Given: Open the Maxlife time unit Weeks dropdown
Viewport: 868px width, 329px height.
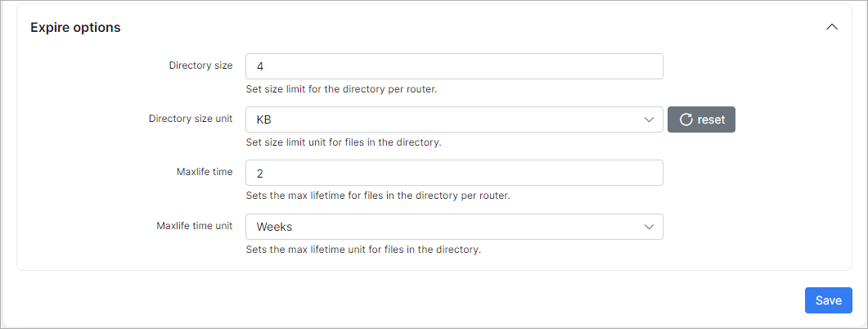Looking at the screenshot, I should click(454, 227).
